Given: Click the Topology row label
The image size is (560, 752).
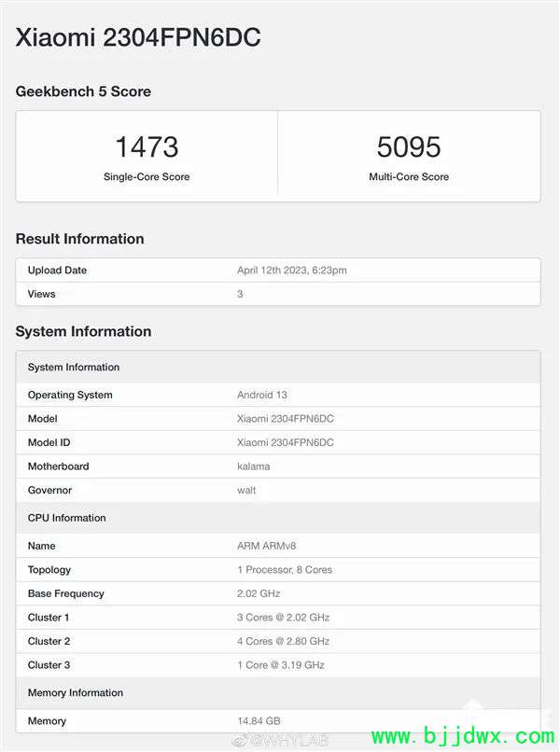Looking at the screenshot, I should pos(49,570).
